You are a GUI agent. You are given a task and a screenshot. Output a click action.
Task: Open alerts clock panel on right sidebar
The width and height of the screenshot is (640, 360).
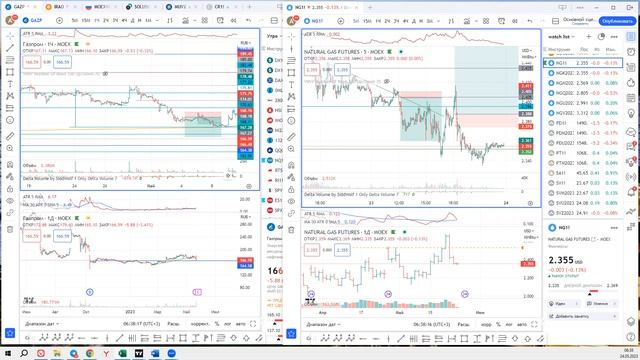click(631, 52)
